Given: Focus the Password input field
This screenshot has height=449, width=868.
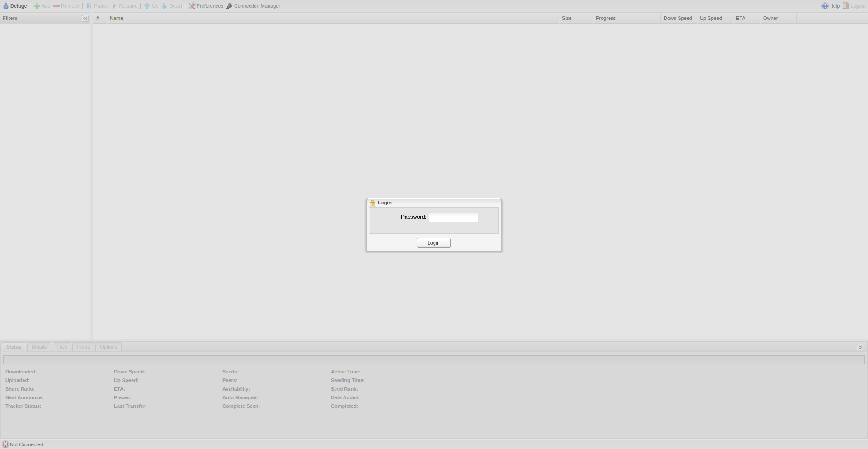Looking at the screenshot, I should pos(453,217).
